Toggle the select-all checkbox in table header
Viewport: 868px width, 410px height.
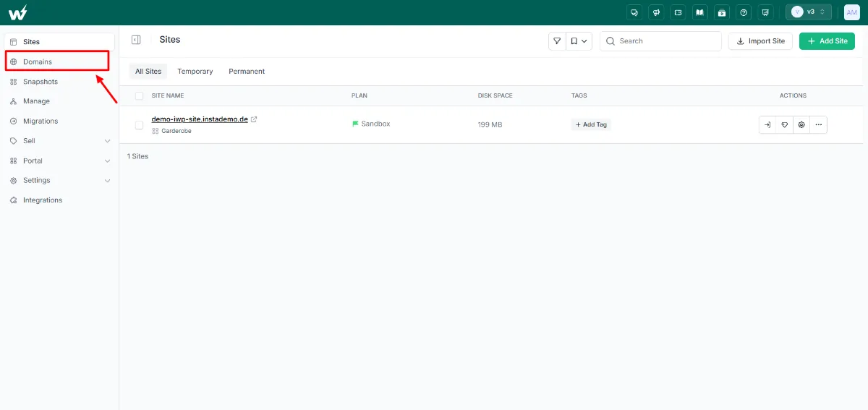point(139,95)
